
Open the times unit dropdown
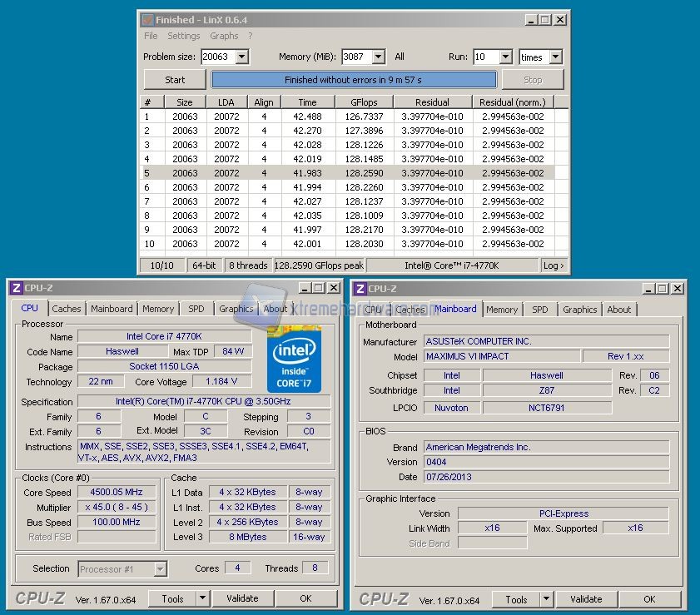555,57
